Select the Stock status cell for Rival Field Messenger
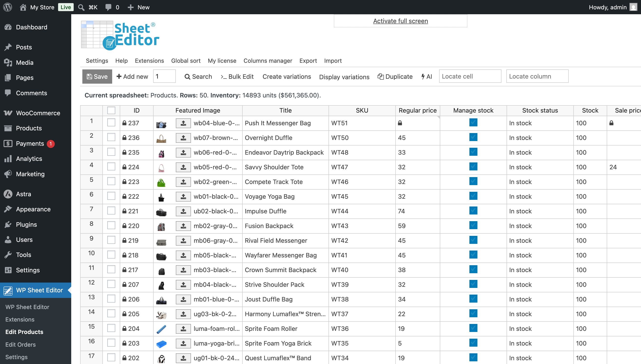 pos(540,241)
